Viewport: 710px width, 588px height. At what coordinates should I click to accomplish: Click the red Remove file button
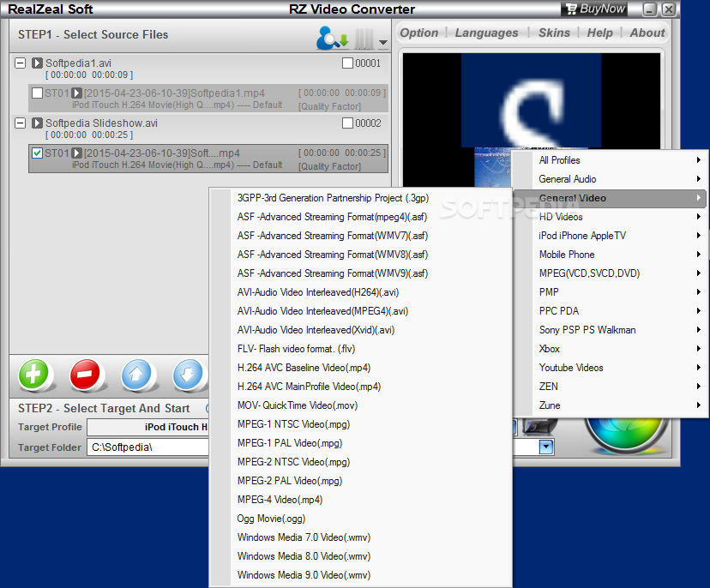(x=85, y=375)
